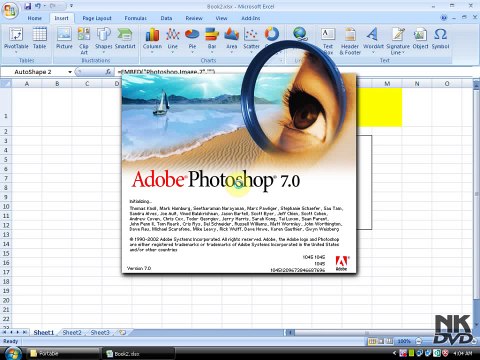Select all cells using corner button
The height and width of the screenshot is (360, 480).
point(6,83)
